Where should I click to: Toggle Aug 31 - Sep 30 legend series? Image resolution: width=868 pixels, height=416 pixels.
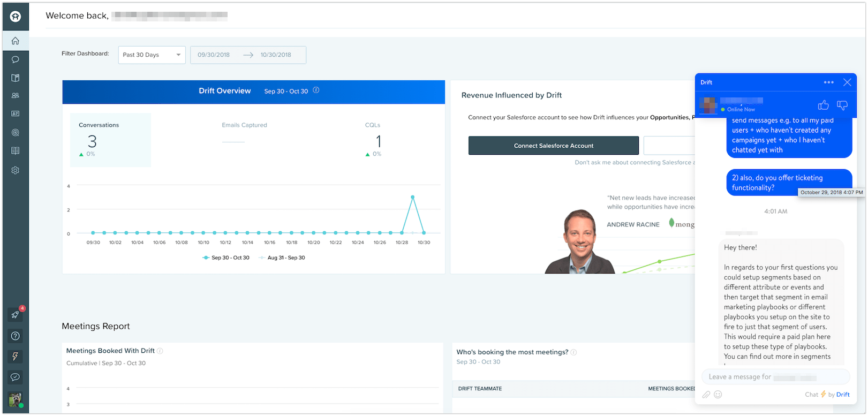(x=282, y=258)
